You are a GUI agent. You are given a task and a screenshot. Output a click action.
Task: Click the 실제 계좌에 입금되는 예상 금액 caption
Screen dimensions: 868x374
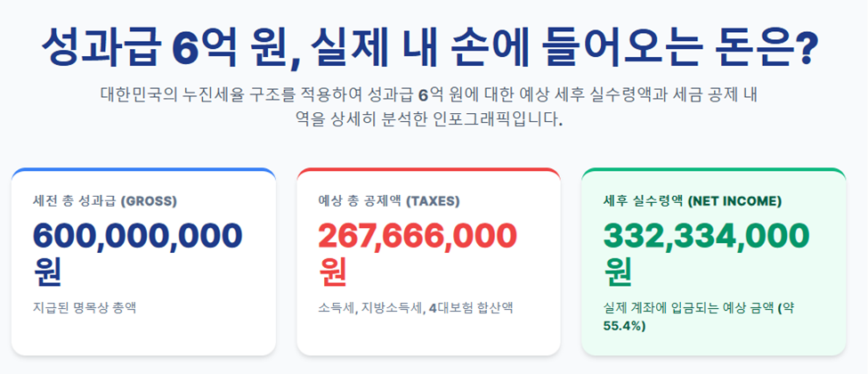tap(689, 307)
